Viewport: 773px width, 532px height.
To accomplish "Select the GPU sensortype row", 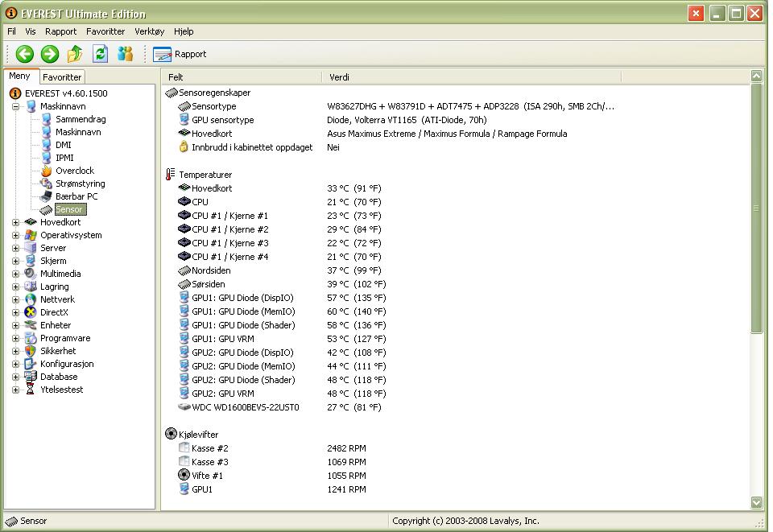I will coord(333,120).
